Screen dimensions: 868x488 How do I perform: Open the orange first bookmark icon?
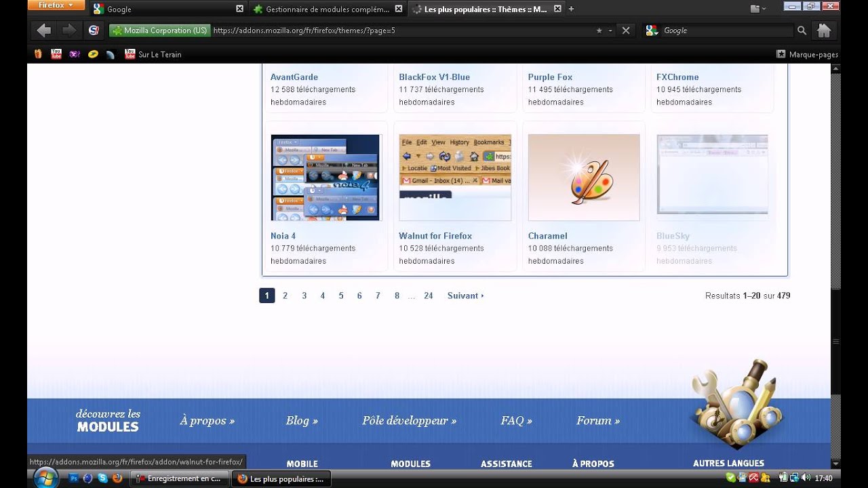coord(38,54)
